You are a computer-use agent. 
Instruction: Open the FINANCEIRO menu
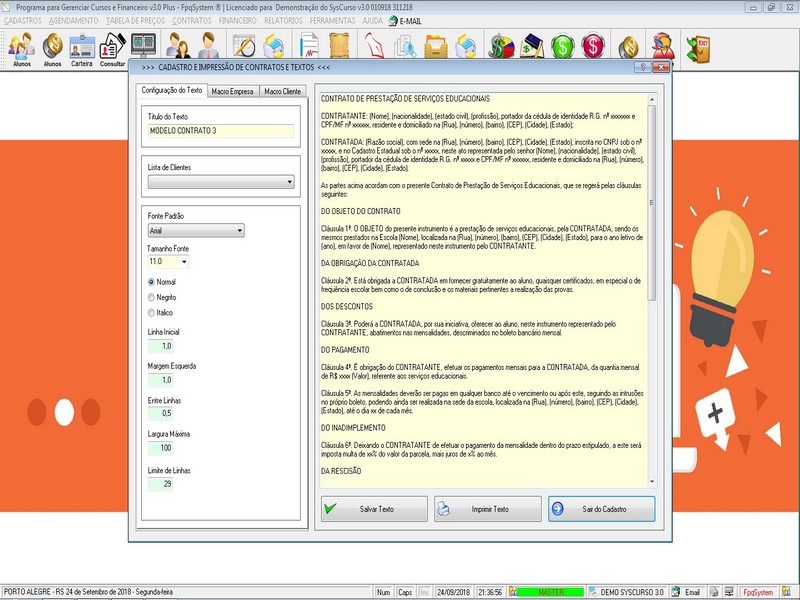(x=237, y=21)
